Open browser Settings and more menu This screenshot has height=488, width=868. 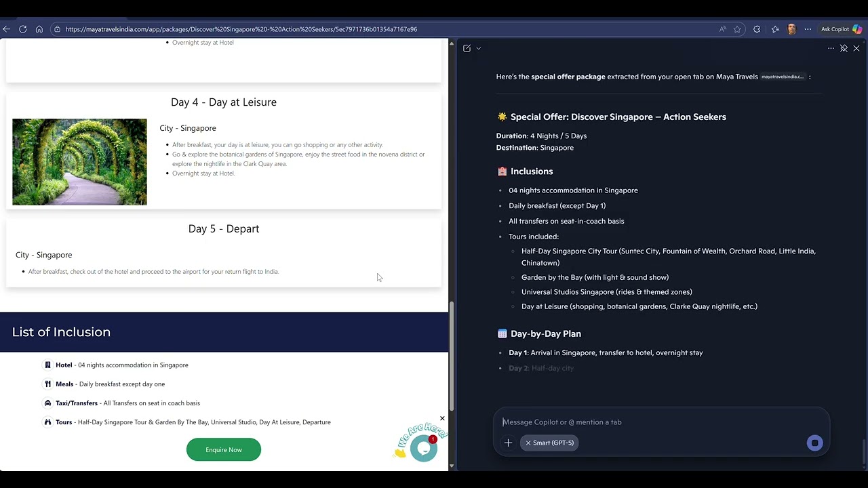click(x=808, y=29)
